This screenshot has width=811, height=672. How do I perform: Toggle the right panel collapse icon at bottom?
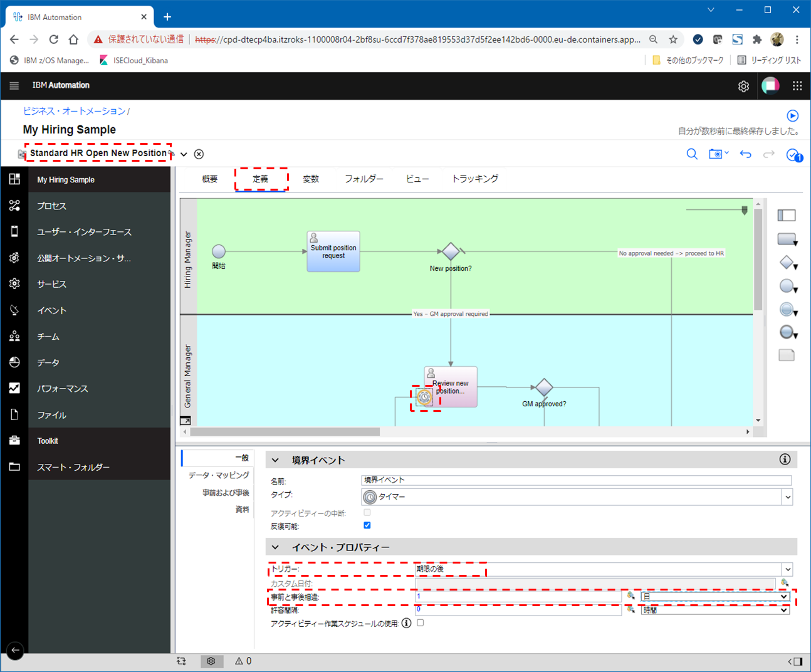795,661
